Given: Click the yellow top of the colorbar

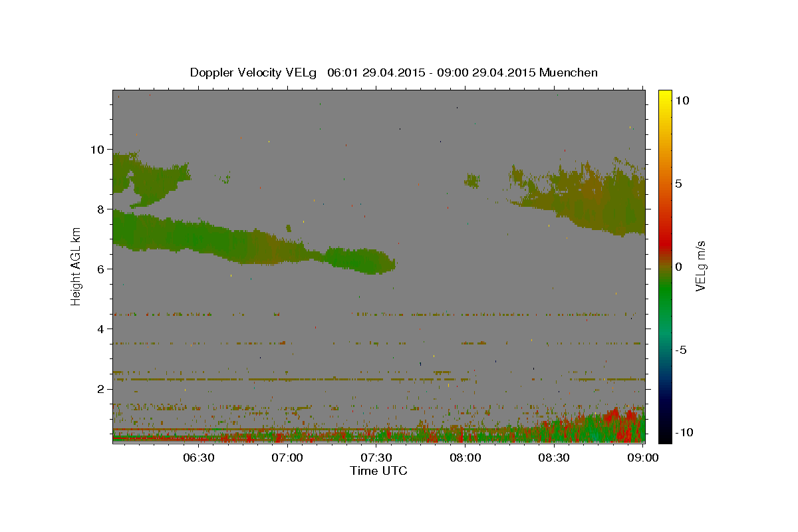Looking at the screenshot, I should click(664, 98).
